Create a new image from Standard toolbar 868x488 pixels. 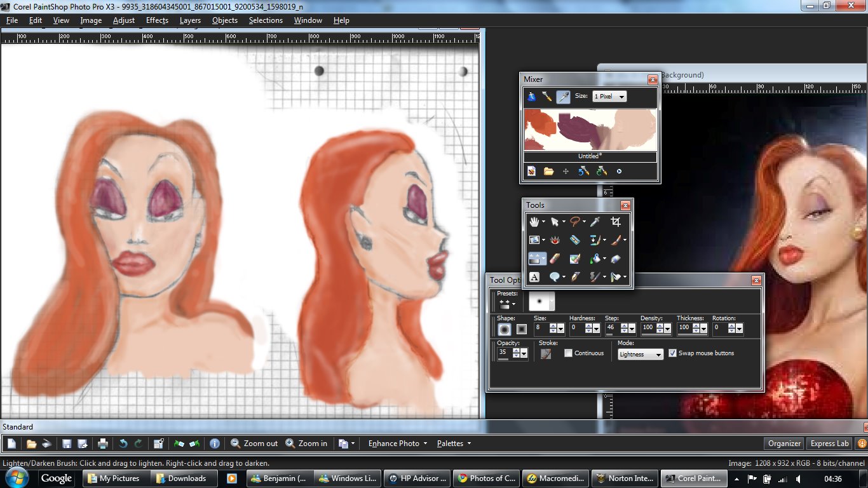12,444
